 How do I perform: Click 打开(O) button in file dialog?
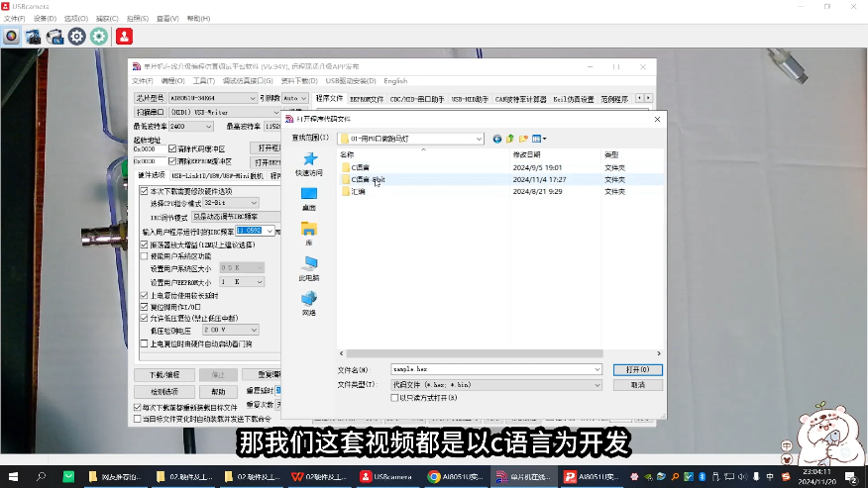[x=638, y=369]
